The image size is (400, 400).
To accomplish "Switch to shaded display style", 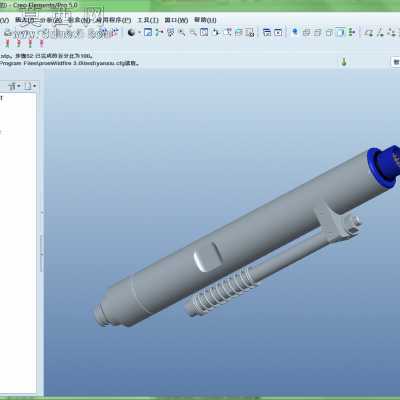I will coord(340,32).
